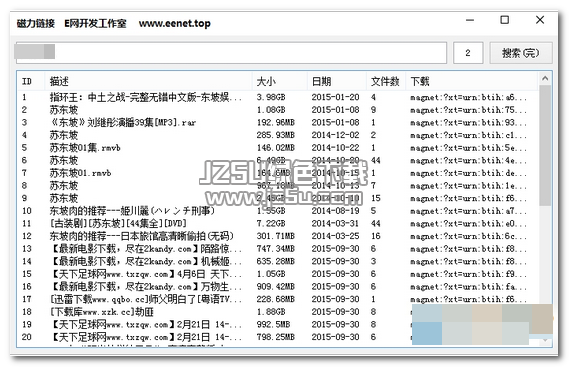This screenshot has width=569, height=367.
Task: Click magnet link ending e0...
Action: [x=468, y=224]
